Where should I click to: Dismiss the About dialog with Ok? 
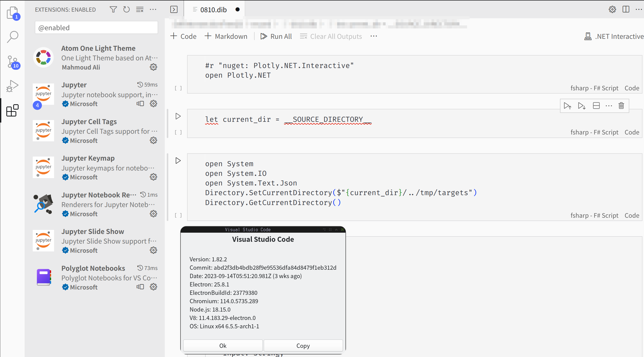click(223, 345)
